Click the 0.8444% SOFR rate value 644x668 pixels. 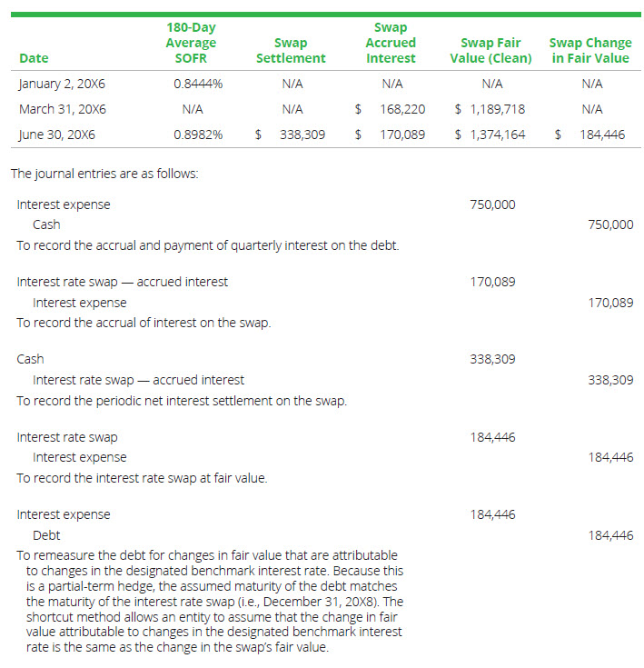tap(198, 84)
